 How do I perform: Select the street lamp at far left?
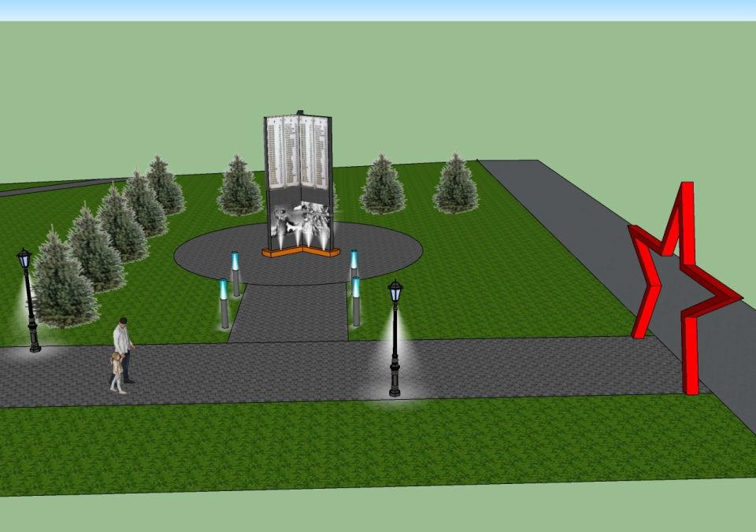click(x=29, y=301)
